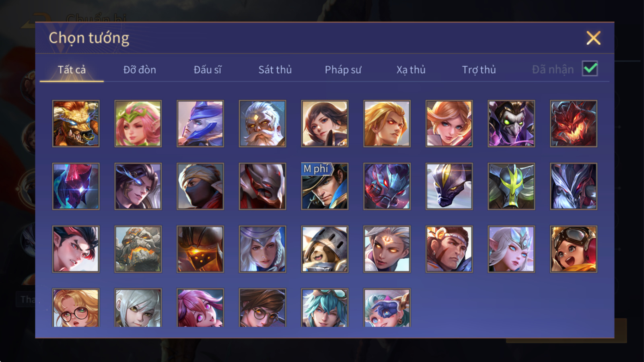Choose the white-bearded old man hero
The image size is (644, 362).
tap(262, 123)
